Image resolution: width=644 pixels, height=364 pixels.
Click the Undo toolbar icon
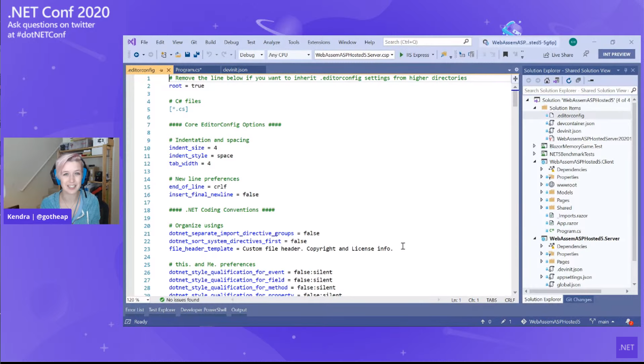tap(210, 55)
